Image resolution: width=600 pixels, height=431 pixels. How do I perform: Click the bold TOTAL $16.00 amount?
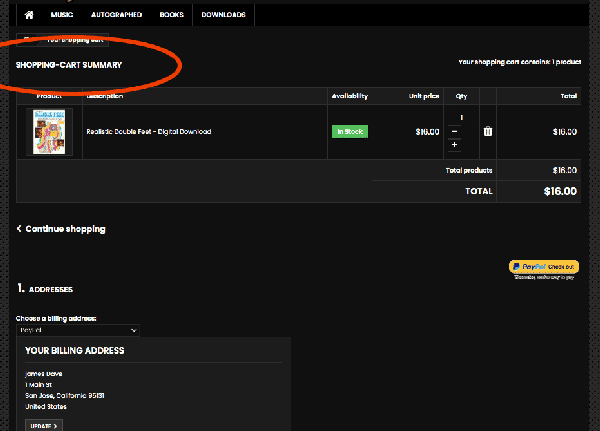tap(560, 191)
